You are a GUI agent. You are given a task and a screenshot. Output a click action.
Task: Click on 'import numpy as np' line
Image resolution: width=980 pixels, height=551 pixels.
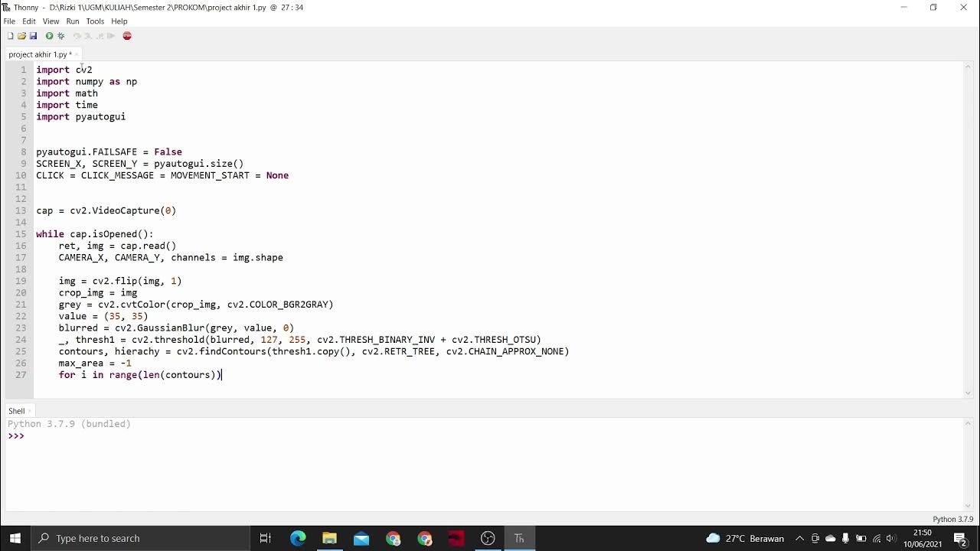87,81
